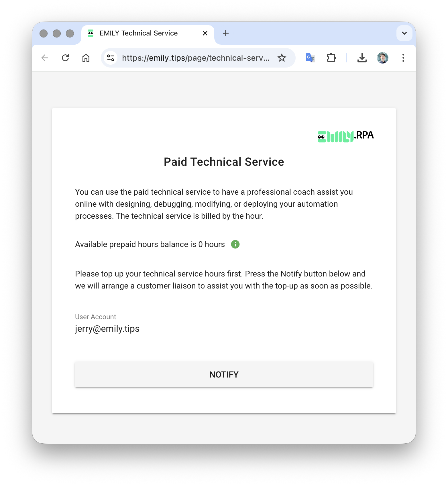Open the Extensions puzzle icon
Viewport: 448px width, 486px height.
point(331,58)
